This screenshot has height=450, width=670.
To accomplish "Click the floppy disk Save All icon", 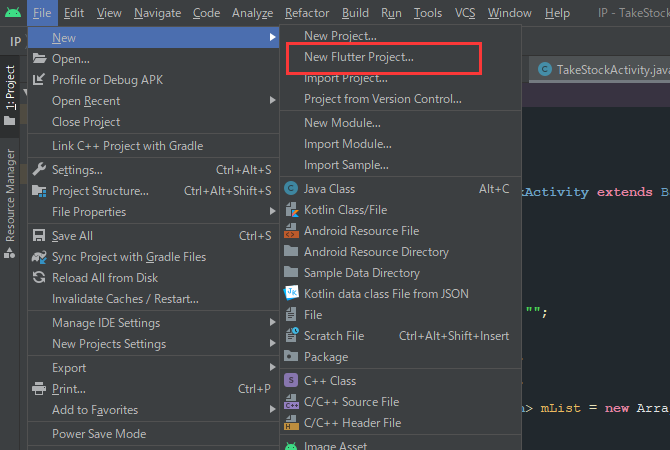I will tap(39, 235).
